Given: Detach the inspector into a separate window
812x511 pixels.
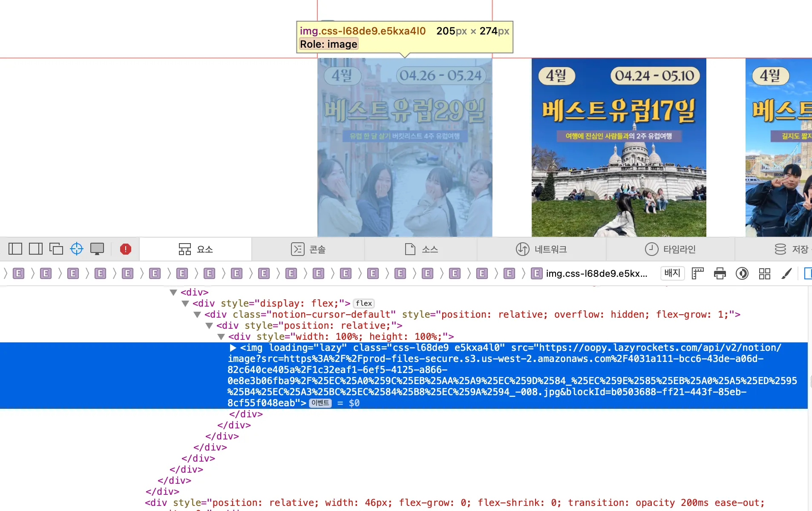Looking at the screenshot, I should click(x=56, y=249).
